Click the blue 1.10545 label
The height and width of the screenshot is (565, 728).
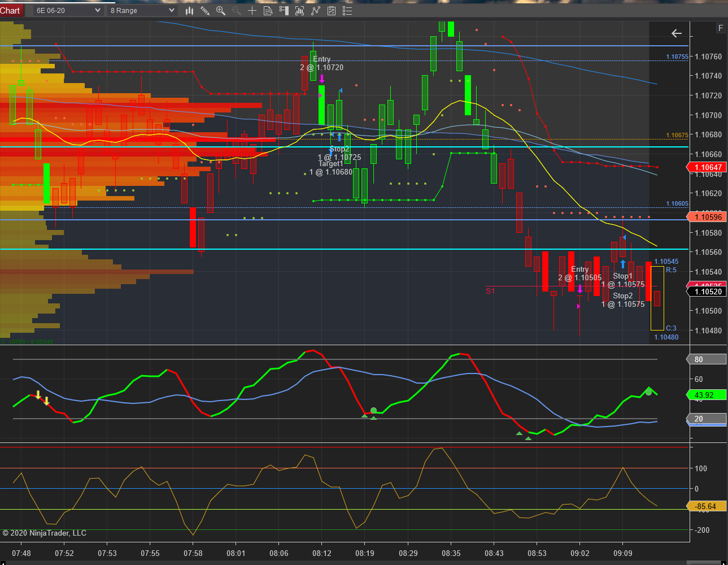point(666,262)
